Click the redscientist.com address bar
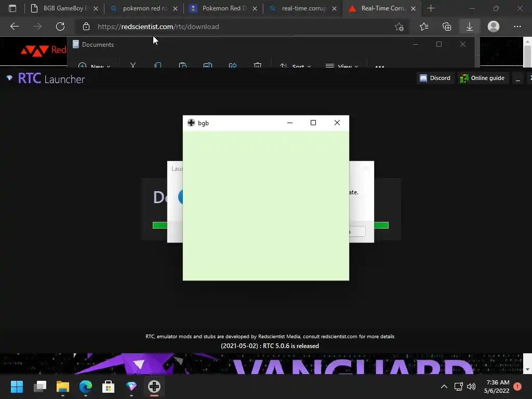Viewport: 532px width, 399px height. click(237, 26)
